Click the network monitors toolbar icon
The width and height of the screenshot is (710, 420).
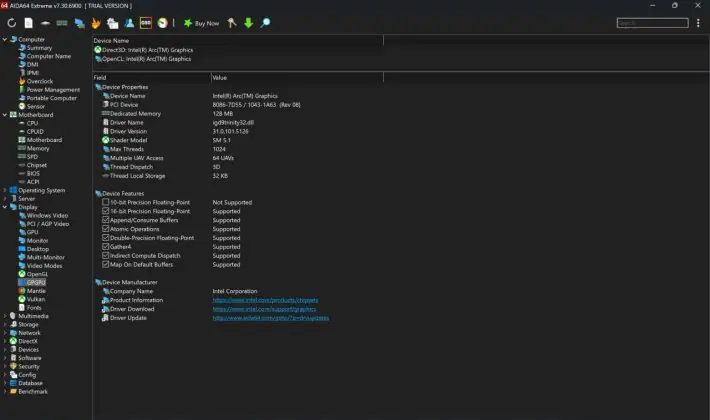coord(79,23)
